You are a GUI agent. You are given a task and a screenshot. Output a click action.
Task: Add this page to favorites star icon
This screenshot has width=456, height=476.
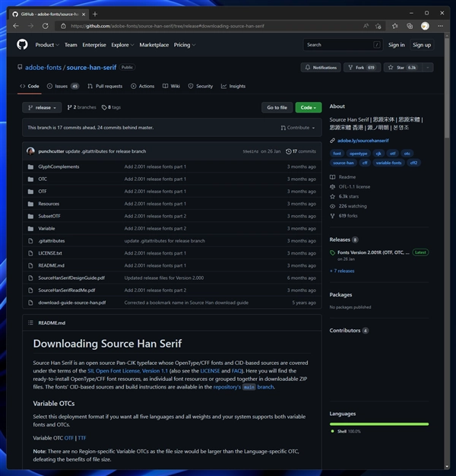click(378, 26)
